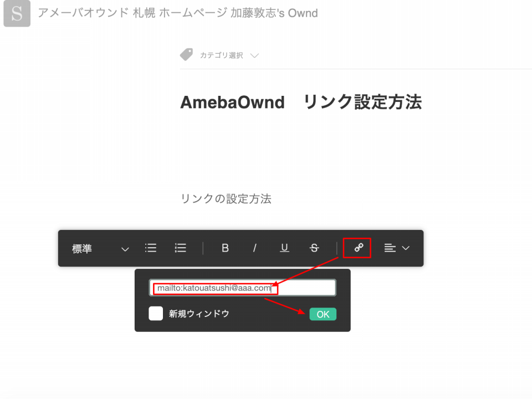The width and height of the screenshot is (532, 399).
Task: Click the gray S site logo icon
Action: pyautogui.click(x=17, y=13)
